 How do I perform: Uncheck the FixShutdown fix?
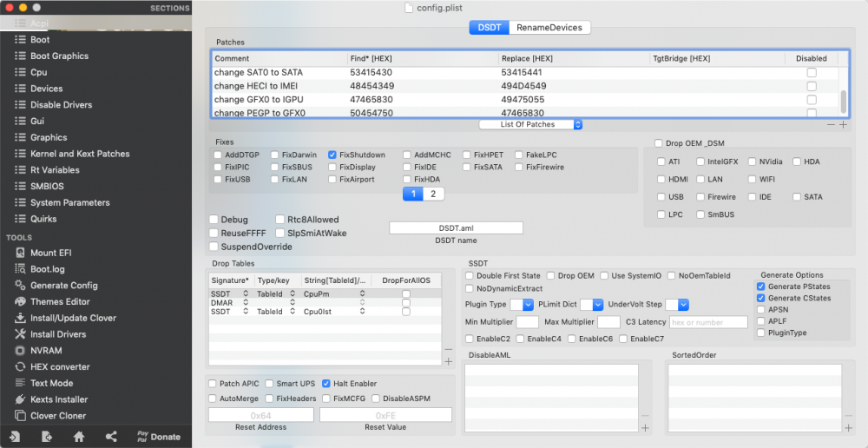tap(332, 155)
